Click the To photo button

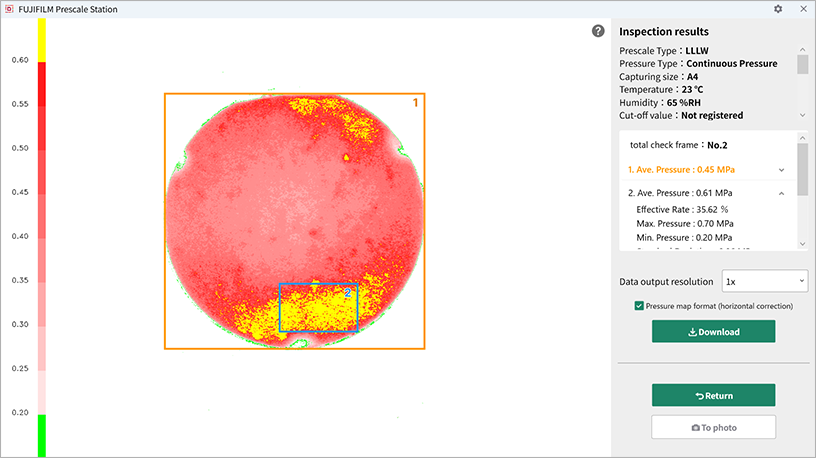[x=713, y=427]
